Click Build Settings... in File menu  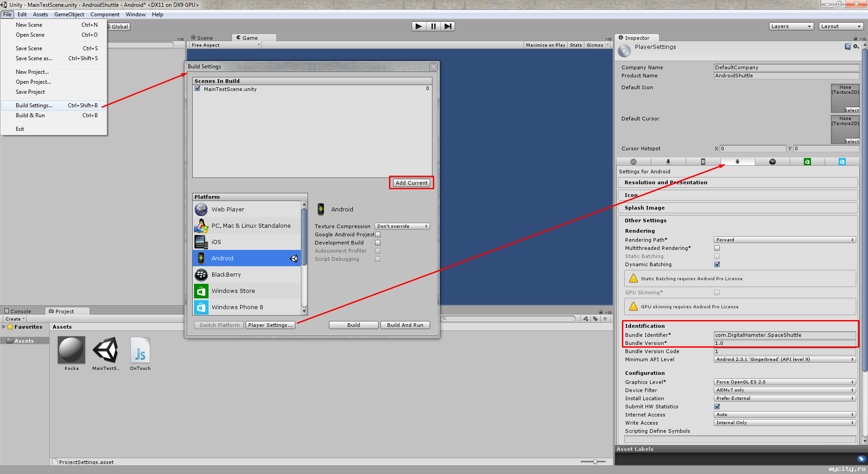pos(54,105)
